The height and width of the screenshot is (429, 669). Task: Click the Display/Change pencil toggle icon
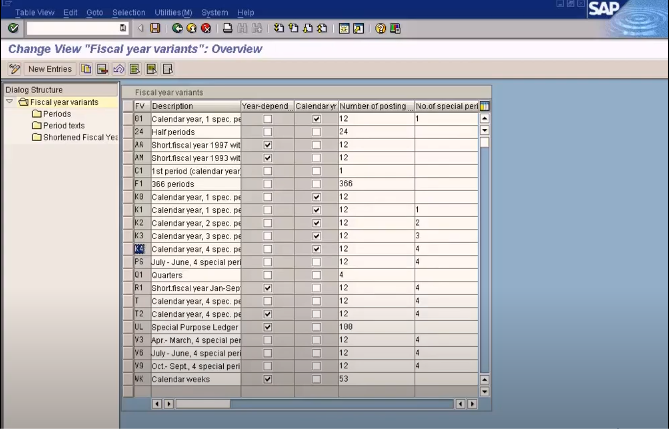(x=15, y=69)
